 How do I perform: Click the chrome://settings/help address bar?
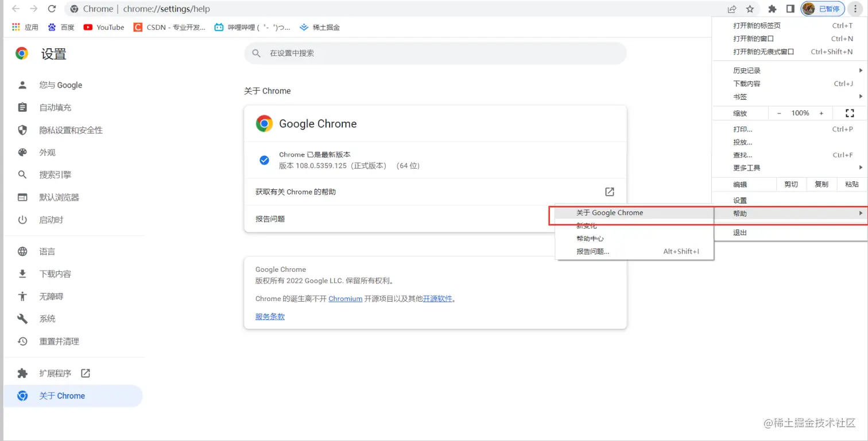pyautogui.click(x=396, y=9)
